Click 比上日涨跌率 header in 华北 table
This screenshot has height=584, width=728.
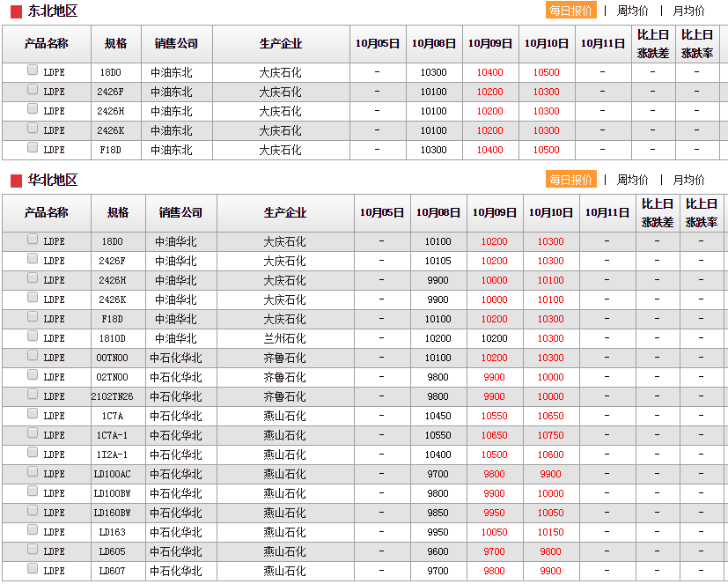(x=701, y=213)
